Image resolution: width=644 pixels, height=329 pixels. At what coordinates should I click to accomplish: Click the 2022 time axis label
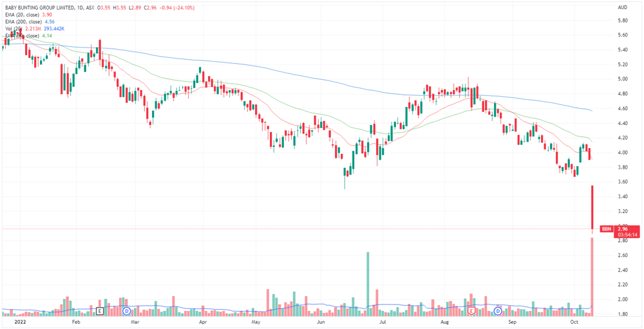(x=19, y=323)
